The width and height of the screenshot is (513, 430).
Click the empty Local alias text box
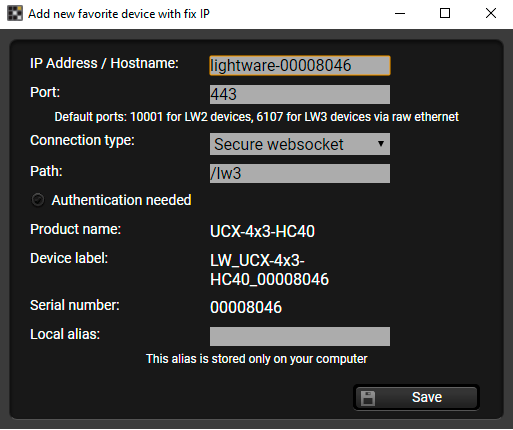coord(300,336)
